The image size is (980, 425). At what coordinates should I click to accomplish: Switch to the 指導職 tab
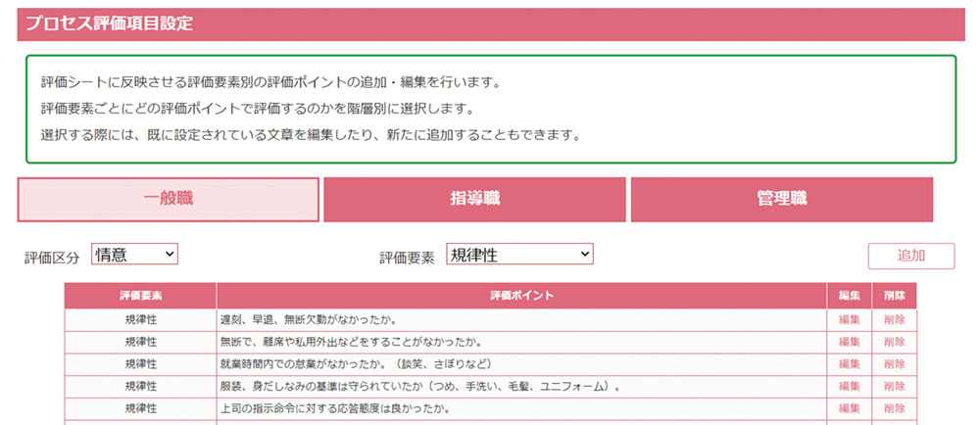474,200
